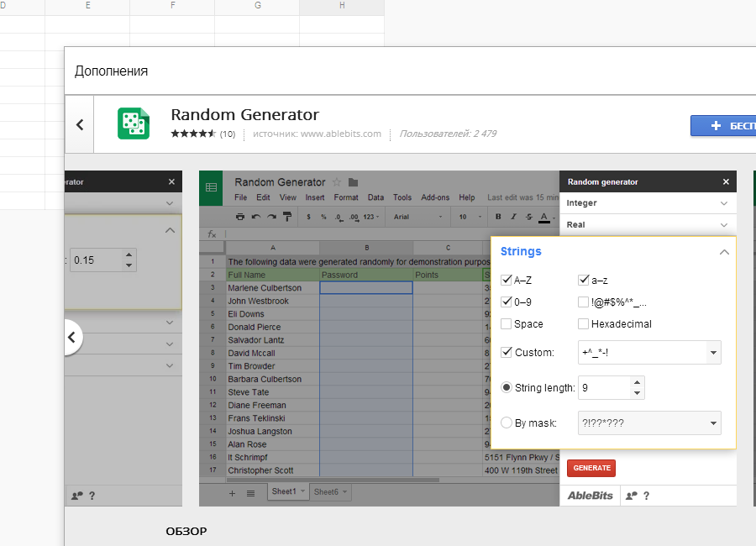Open the text color A icon
Viewport: 756px width, 546px height.
pyautogui.click(x=544, y=218)
